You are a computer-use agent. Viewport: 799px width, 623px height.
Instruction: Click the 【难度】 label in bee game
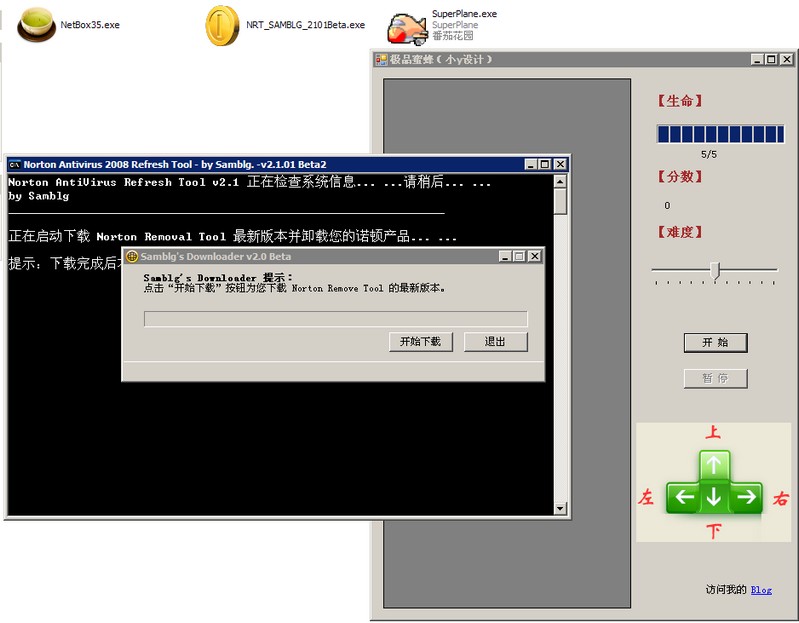pyautogui.click(x=680, y=232)
